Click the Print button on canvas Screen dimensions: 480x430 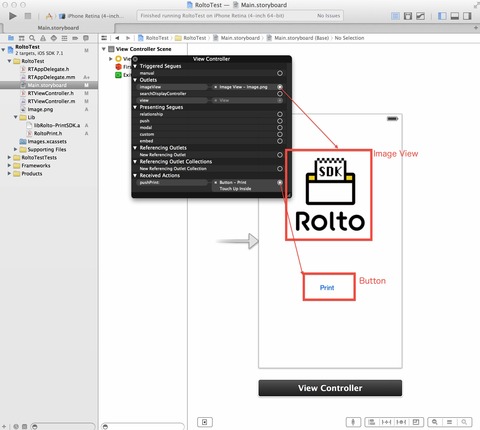pos(327,288)
